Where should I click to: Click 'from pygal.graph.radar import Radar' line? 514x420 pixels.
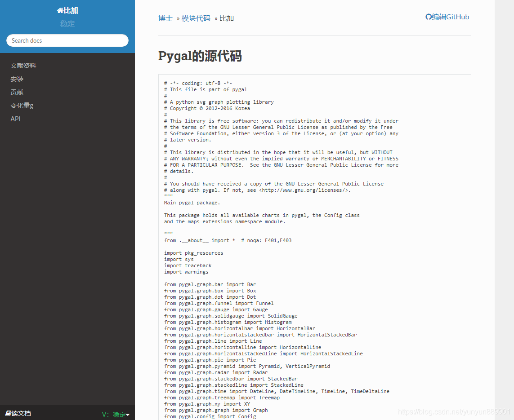tap(216, 372)
